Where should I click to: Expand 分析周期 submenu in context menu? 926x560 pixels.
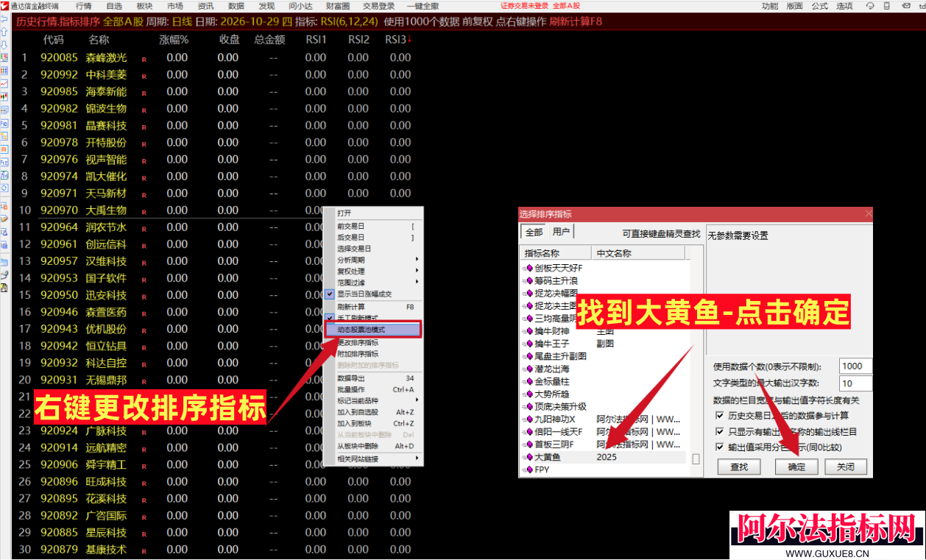click(374, 260)
